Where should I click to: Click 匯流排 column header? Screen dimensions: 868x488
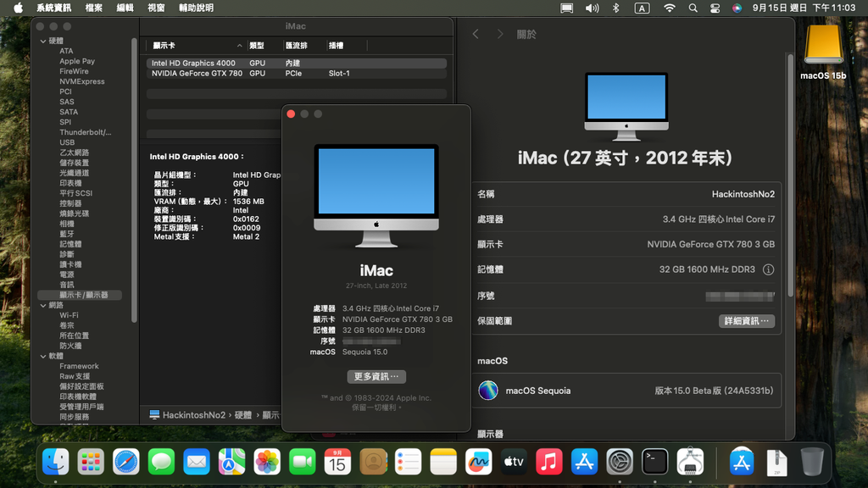297,46
